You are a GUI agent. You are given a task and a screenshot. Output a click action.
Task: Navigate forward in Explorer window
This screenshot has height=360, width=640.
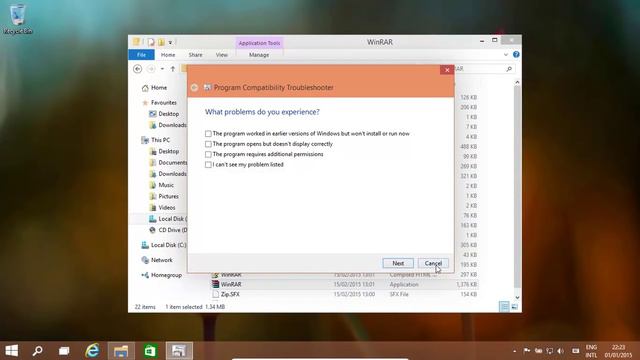click(151, 69)
